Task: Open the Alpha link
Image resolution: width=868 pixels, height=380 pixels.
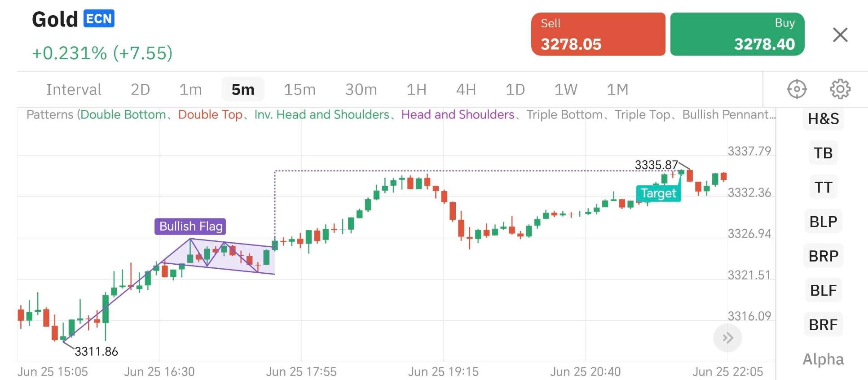Action: click(x=823, y=359)
